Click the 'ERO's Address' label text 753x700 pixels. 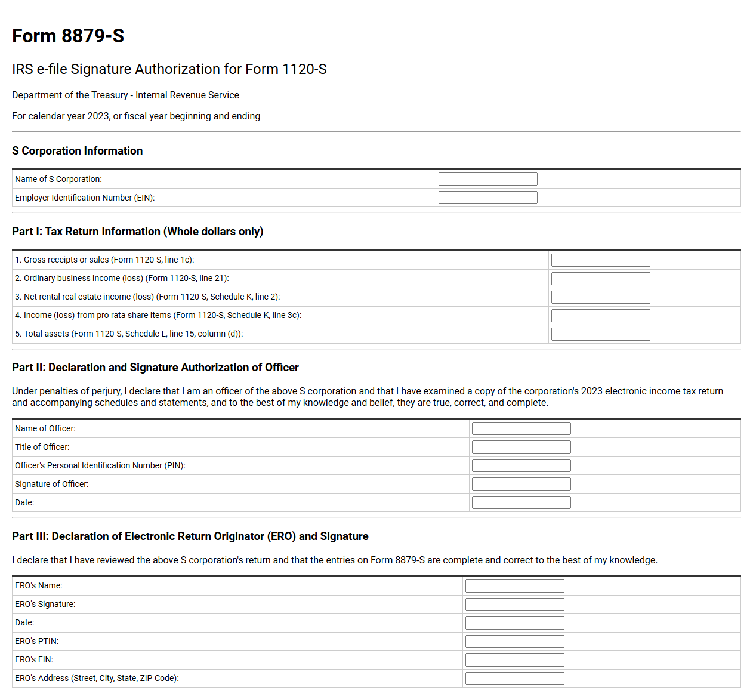pyautogui.click(x=97, y=678)
